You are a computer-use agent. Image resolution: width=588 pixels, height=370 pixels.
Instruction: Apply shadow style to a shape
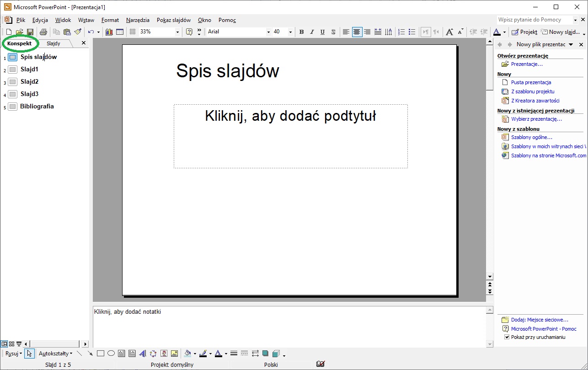265,354
